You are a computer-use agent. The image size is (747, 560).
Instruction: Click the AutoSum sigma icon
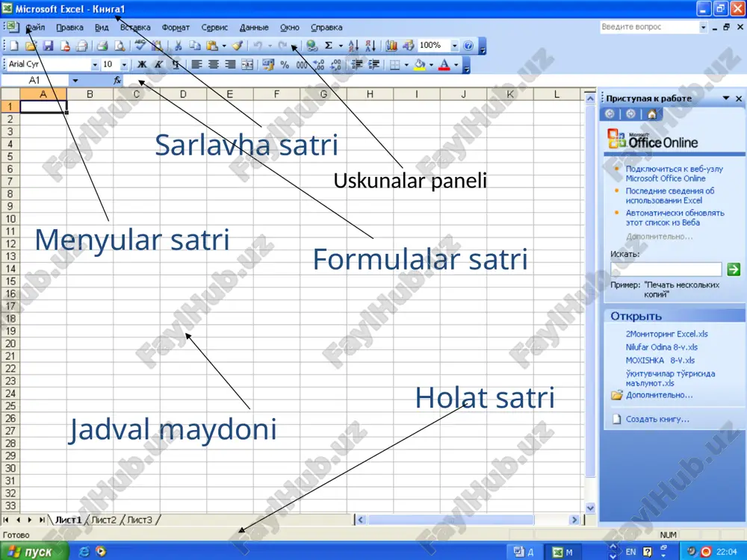click(x=329, y=46)
